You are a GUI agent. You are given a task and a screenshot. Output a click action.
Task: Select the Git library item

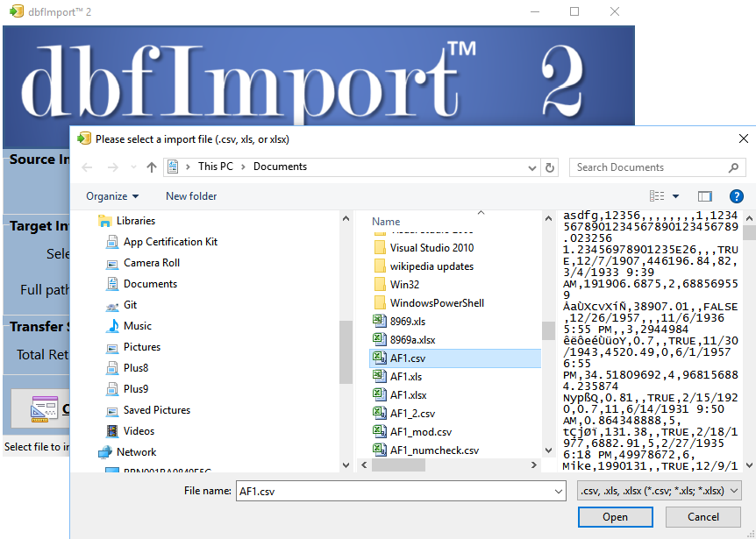130,304
